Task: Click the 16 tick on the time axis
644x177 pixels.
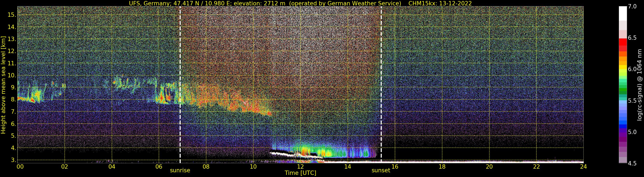Action: 395,167
